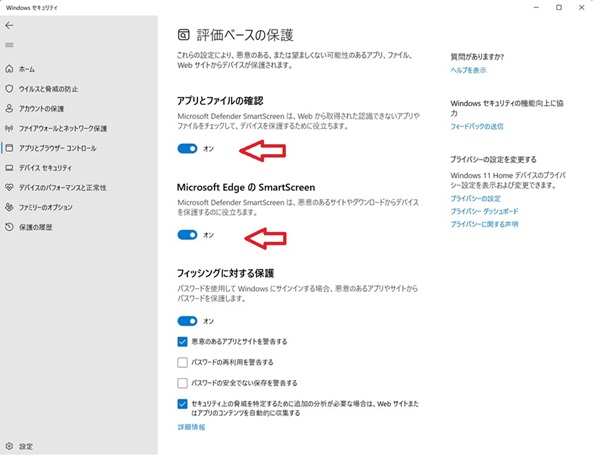This screenshot has height=456, width=600.
Task: Click the firewall network antenna icon
Action: coord(9,128)
